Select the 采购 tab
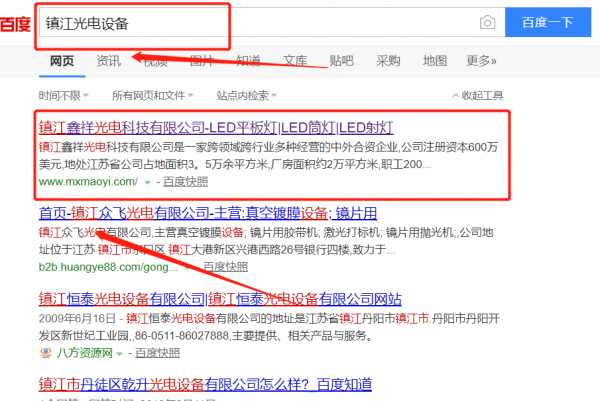The image size is (600, 401). [388, 61]
